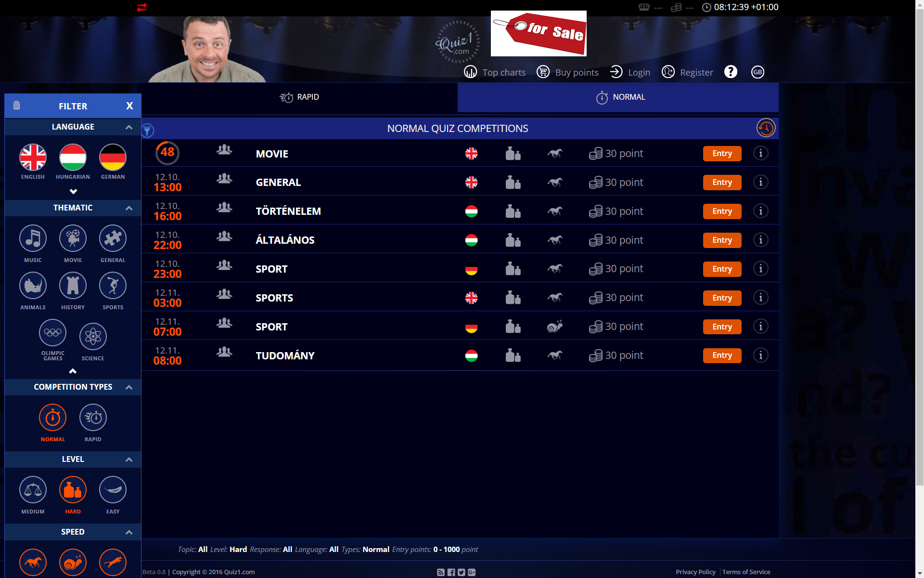Collapse the Speed filter section

point(128,532)
